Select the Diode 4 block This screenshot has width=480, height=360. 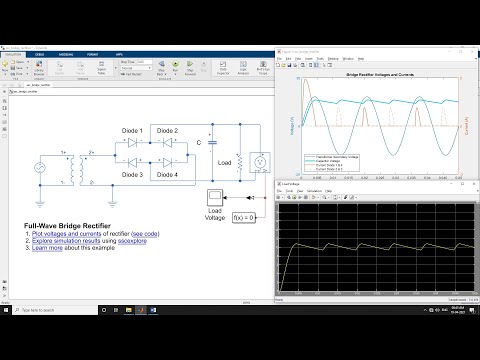pyautogui.click(x=167, y=163)
